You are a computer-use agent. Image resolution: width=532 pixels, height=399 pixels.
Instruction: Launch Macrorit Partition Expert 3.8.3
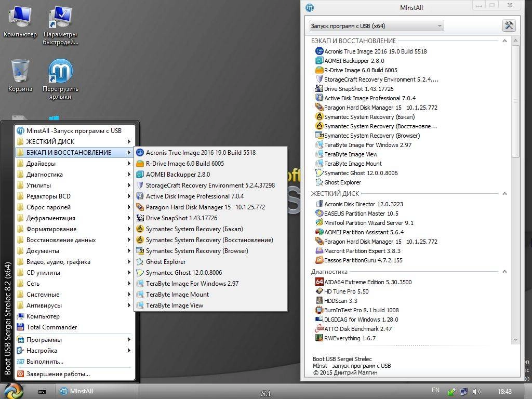357,251
